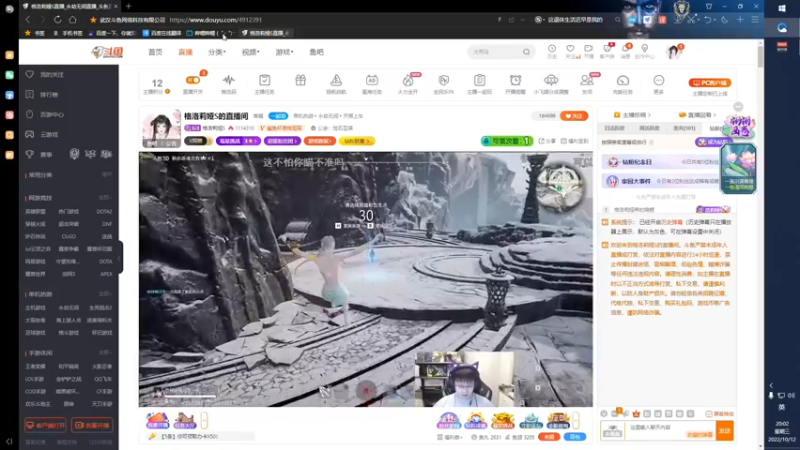Open the AD task icon
The height and width of the screenshot is (450, 800).
(x=371, y=80)
